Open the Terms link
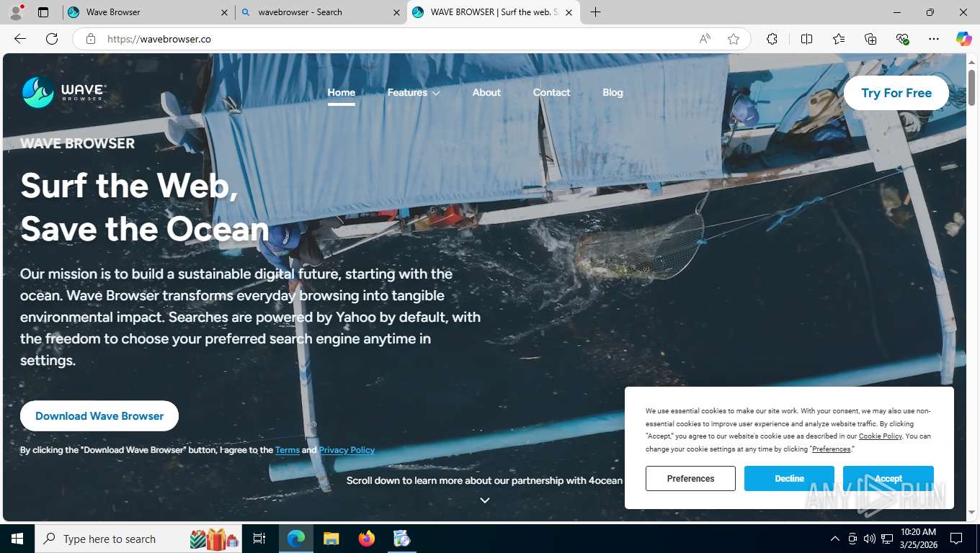Screen dimensions: 980x553 [288, 450]
